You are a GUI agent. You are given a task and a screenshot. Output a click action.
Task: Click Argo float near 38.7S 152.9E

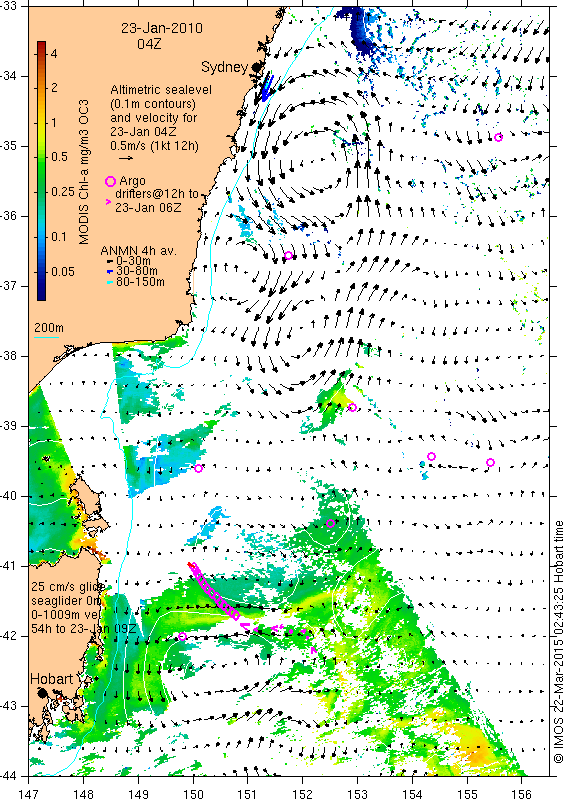pos(352,407)
